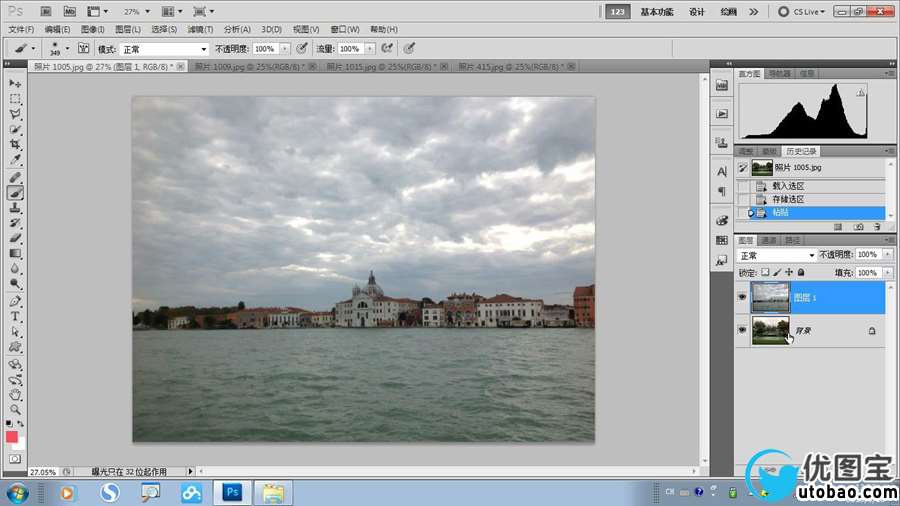Create new snapshot in history panel
This screenshot has width=900, height=506.
(x=859, y=227)
